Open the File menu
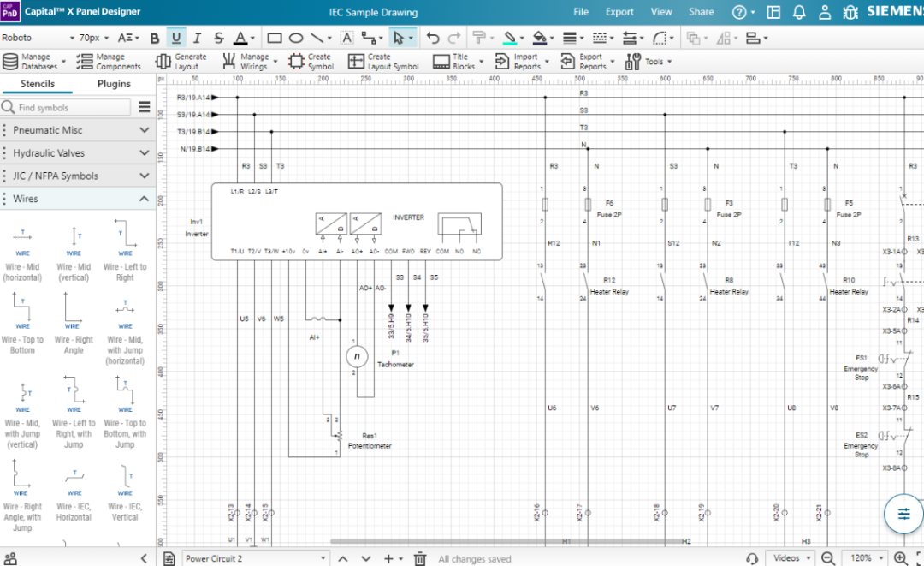924x566 pixels. [581, 12]
